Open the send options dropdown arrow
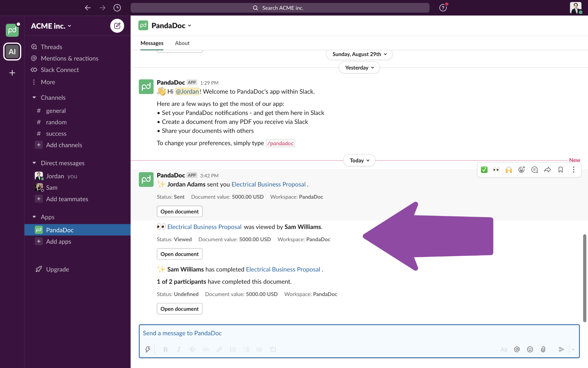 (573, 349)
